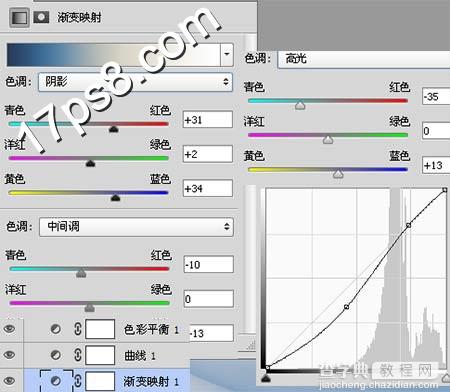Click the mask icon beside 渐变映射
Screen dimensions: 450x392
pyautogui.click(x=41, y=17)
